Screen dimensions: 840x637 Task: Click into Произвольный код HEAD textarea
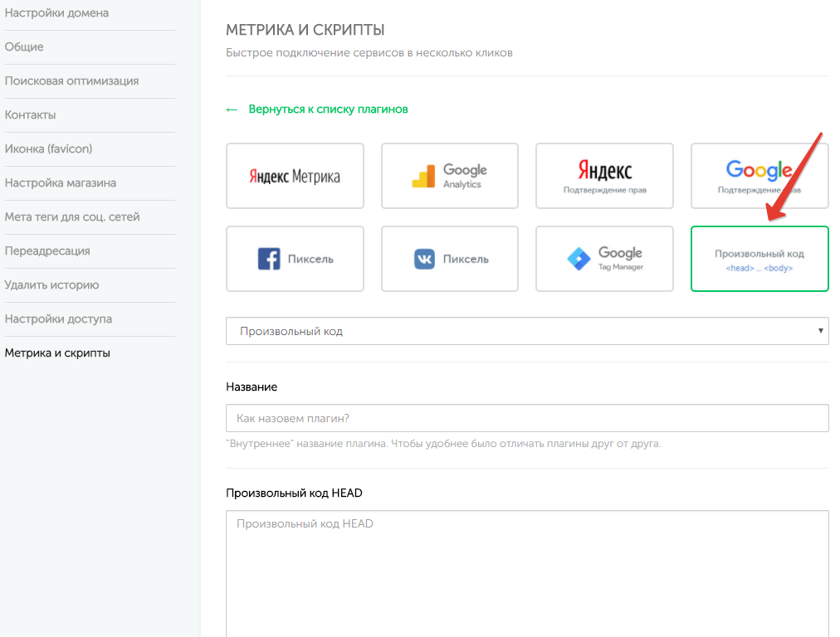[x=527, y=572]
